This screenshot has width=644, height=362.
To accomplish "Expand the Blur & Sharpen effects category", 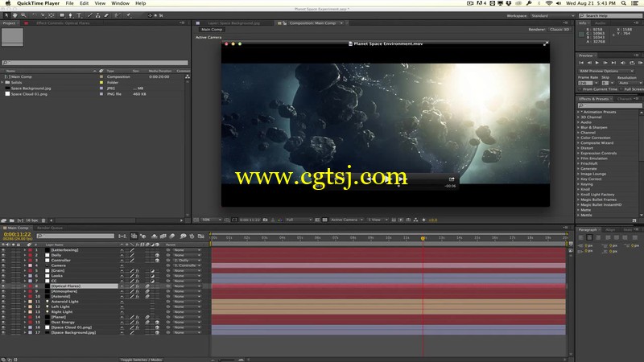I will (x=578, y=128).
